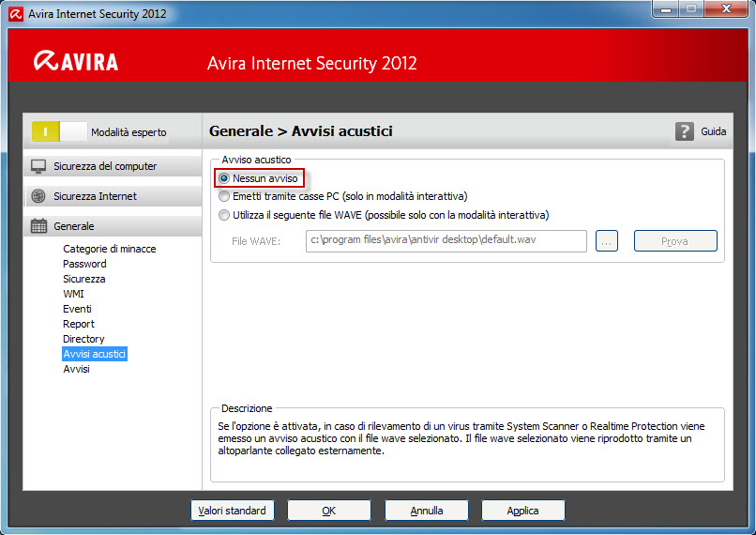Click the Sicurezza del computer monitor icon
This screenshot has height=535, width=756.
click(38, 166)
